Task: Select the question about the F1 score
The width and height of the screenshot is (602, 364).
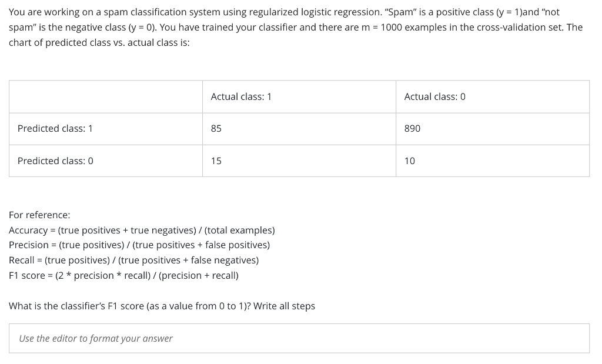Action: click(x=162, y=306)
